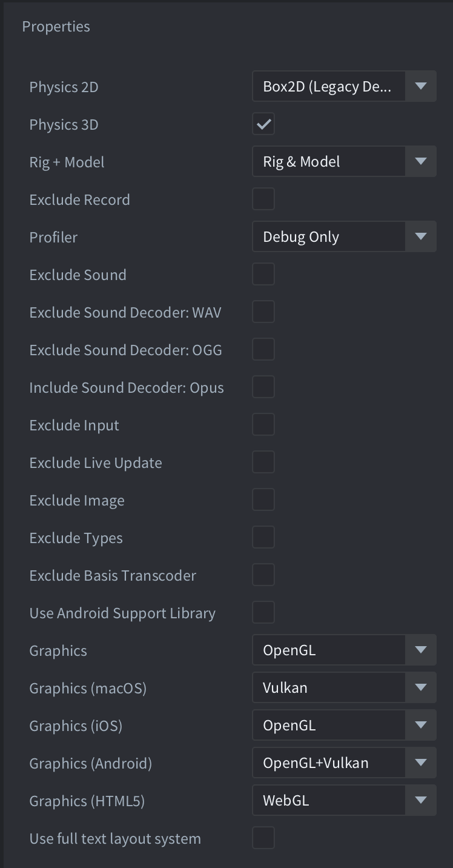Open the Graphics OpenGL dropdown
The height and width of the screenshot is (868, 453).
(344, 650)
